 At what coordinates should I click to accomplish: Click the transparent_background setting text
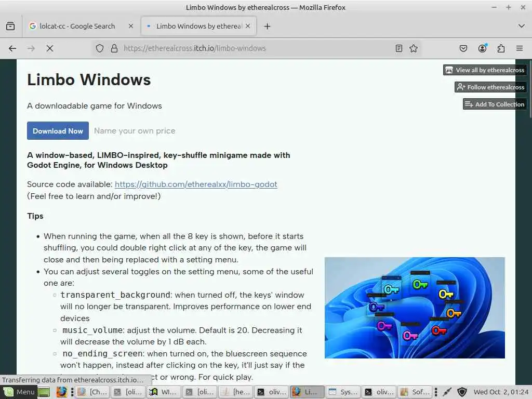115,295
